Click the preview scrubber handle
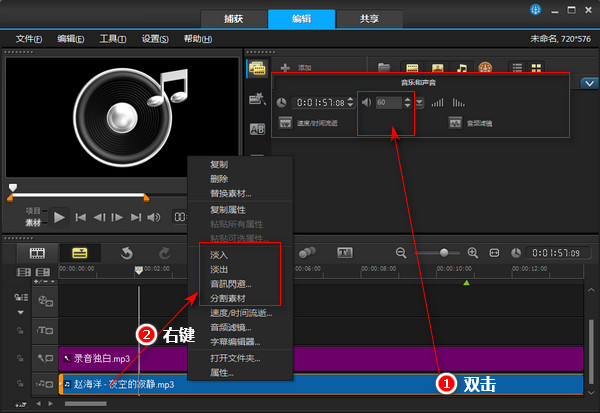 coord(13,187)
